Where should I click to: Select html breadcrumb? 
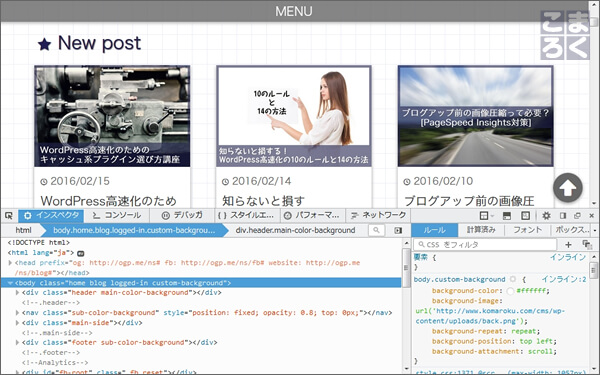click(x=23, y=230)
